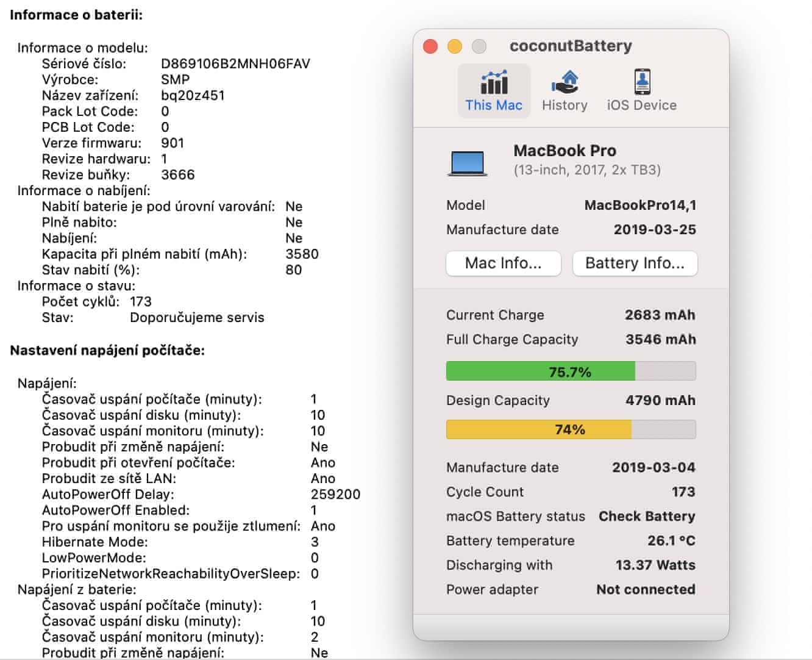Select the serial number D869106B2MNH06FAV
The image size is (812, 660).
click(x=235, y=64)
